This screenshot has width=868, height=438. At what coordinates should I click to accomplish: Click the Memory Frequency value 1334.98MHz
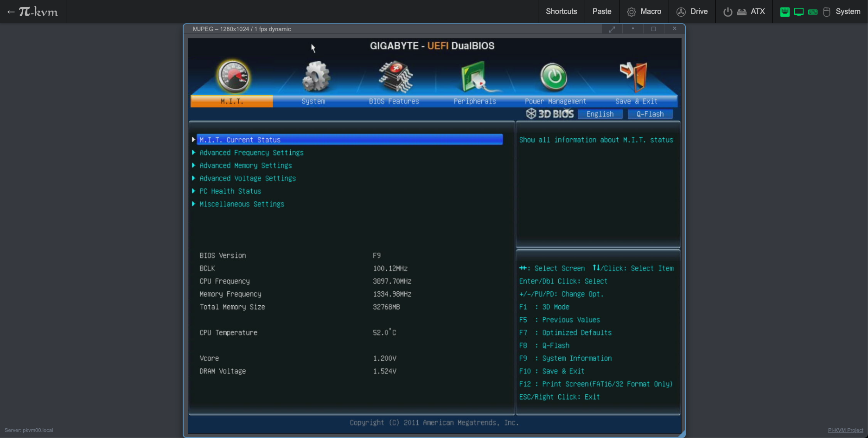click(392, 294)
